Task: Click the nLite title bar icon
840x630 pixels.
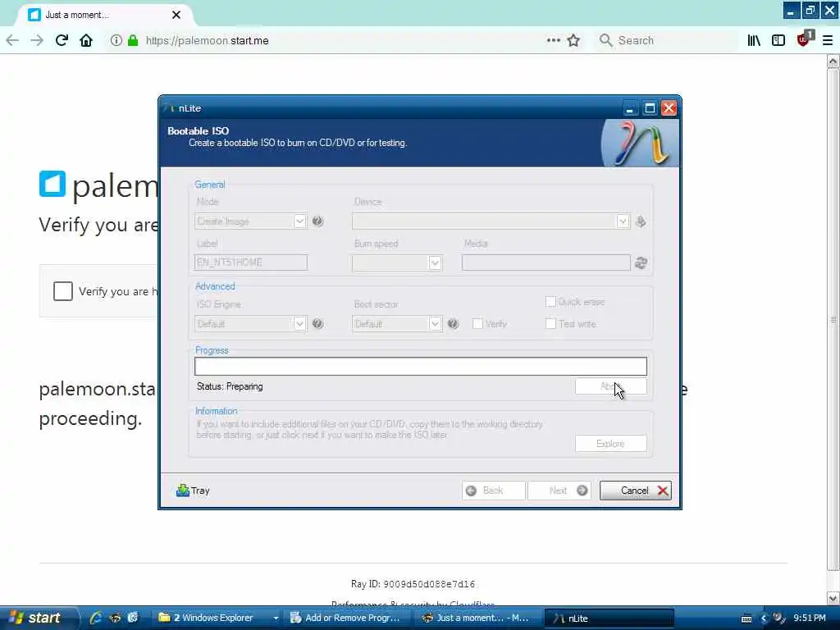Action: tap(169, 108)
